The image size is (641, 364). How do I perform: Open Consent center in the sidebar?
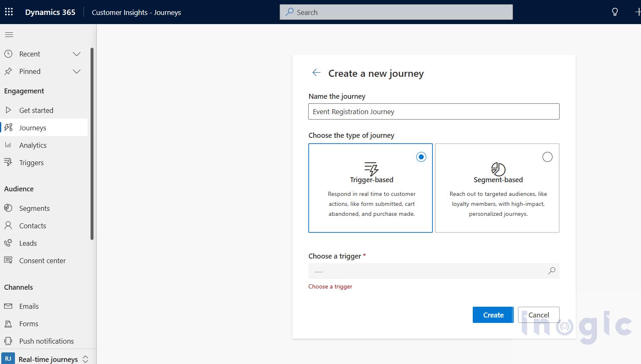(44, 260)
